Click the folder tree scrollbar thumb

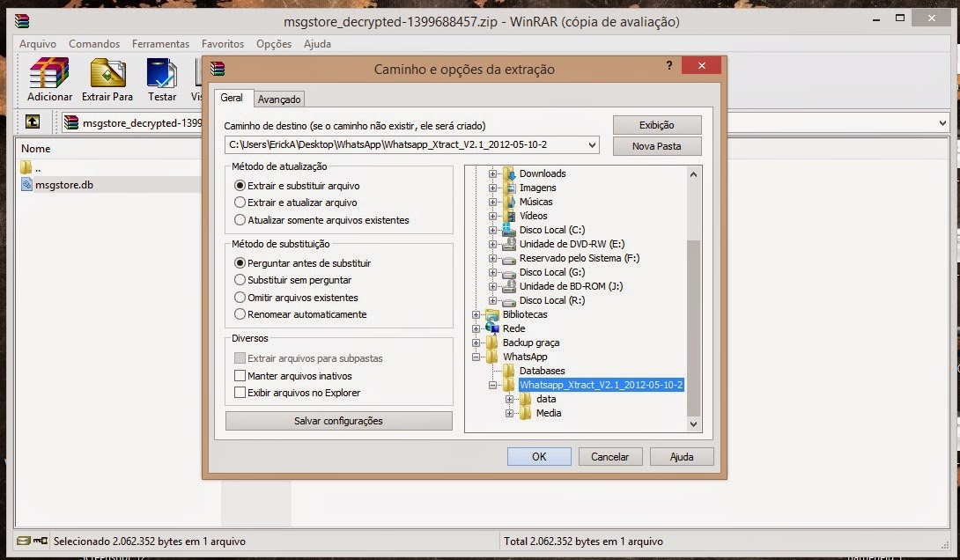coord(693,328)
